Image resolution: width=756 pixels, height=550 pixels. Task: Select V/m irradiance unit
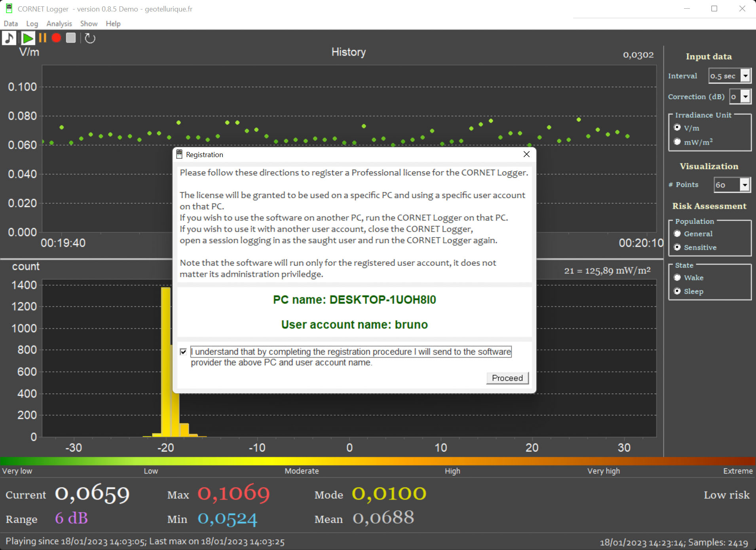(677, 127)
